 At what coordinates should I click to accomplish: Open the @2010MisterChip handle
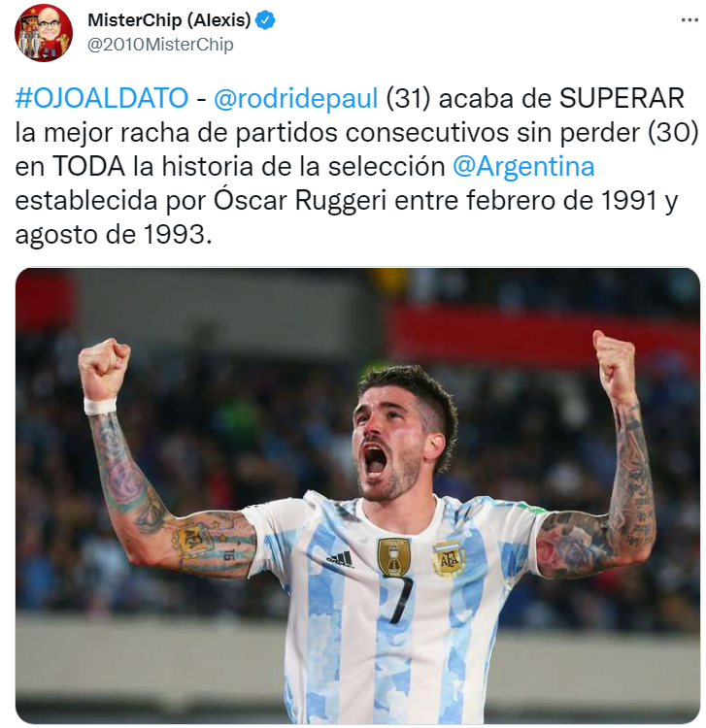coord(160,45)
